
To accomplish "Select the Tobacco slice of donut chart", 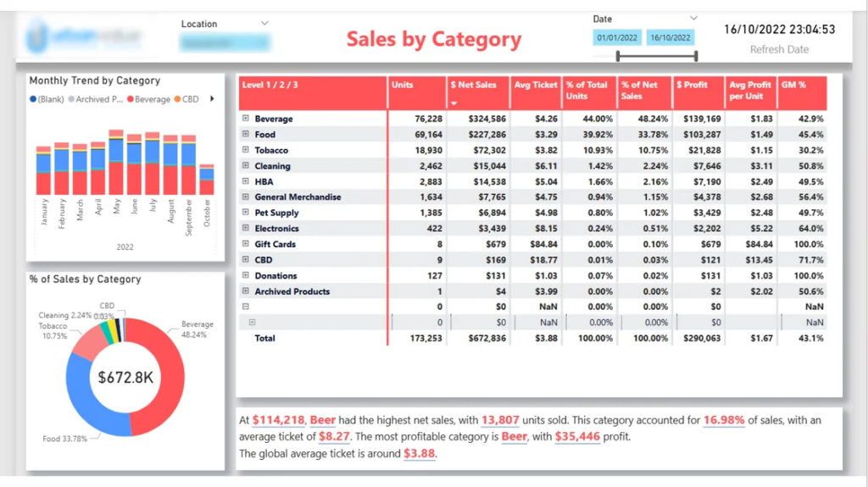I will tap(90, 343).
